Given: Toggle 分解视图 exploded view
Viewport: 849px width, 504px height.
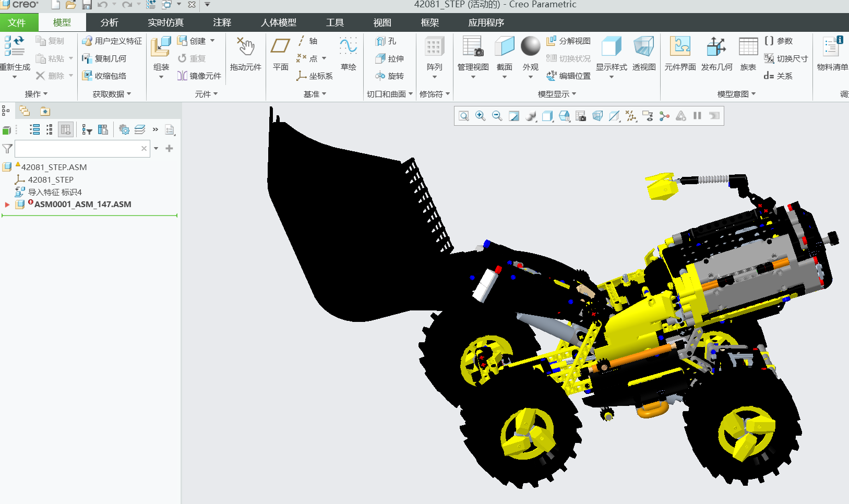Looking at the screenshot, I should point(568,41).
